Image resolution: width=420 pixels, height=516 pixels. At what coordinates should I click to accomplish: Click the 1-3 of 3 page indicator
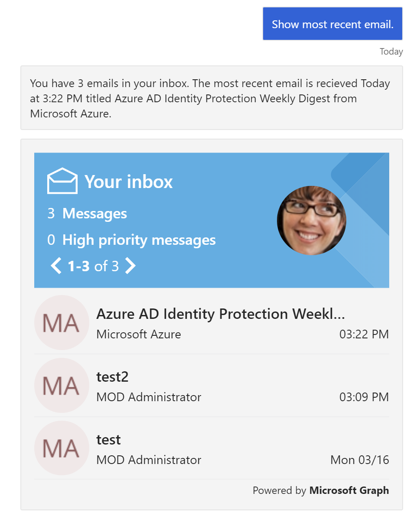[x=93, y=266]
